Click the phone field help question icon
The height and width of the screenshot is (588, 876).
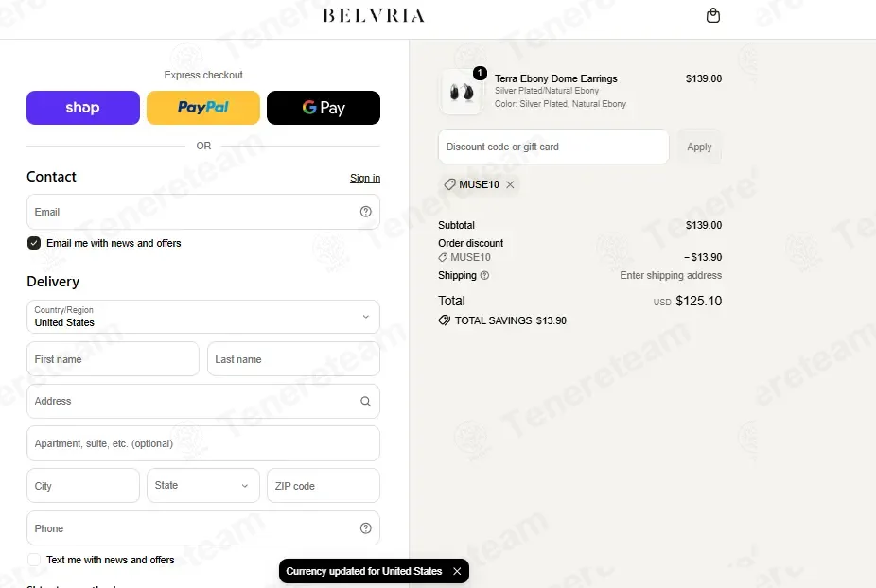click(365, 528)
